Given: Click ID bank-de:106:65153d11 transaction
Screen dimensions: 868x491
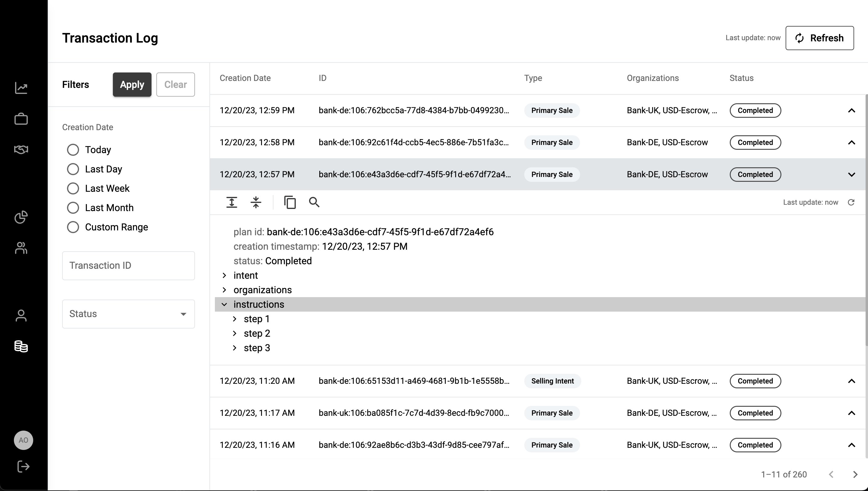Looking at the screenshot, I should coord(414,381).
